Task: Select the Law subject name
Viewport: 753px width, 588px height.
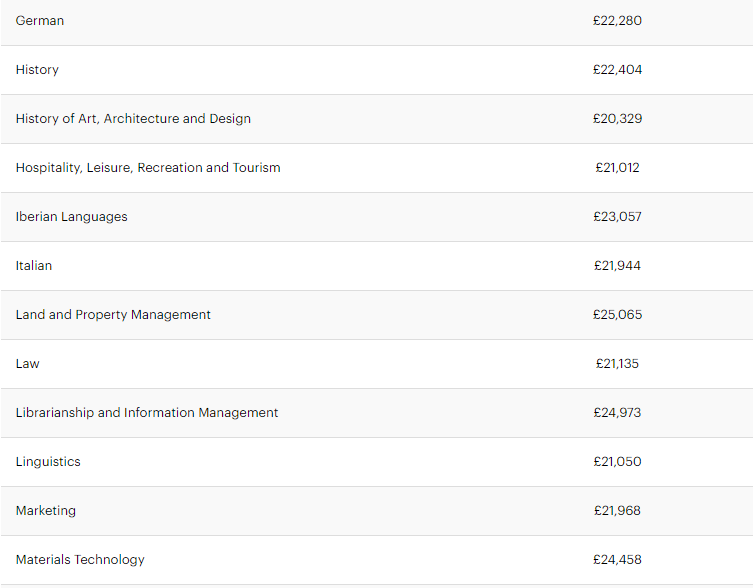Action: point(28,364)
